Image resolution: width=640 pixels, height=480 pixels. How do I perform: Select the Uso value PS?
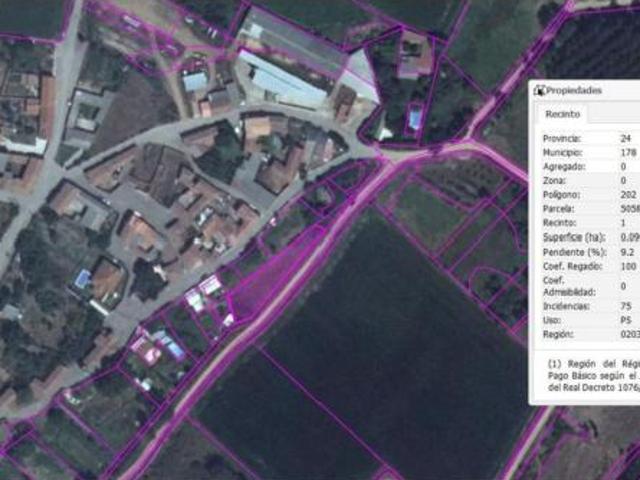point(625,320)
